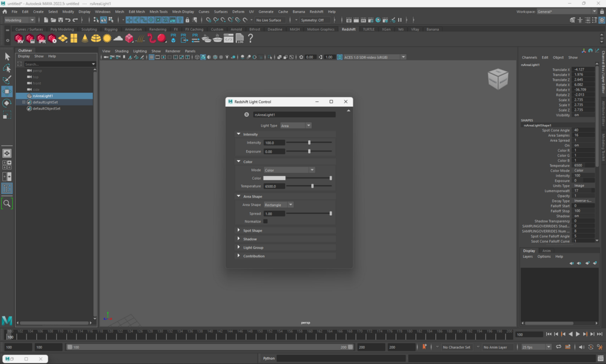Create Redshift spot light cone icon
The height and width of the screenshot is (364, 606).
tap(84, 38)
